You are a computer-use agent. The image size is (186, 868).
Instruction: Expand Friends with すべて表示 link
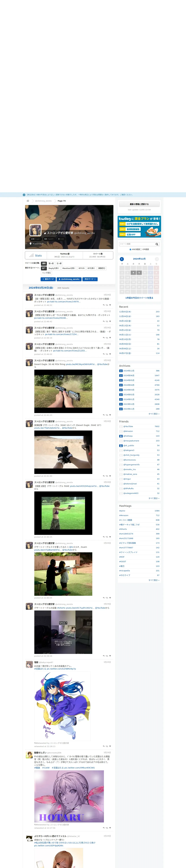154,498
